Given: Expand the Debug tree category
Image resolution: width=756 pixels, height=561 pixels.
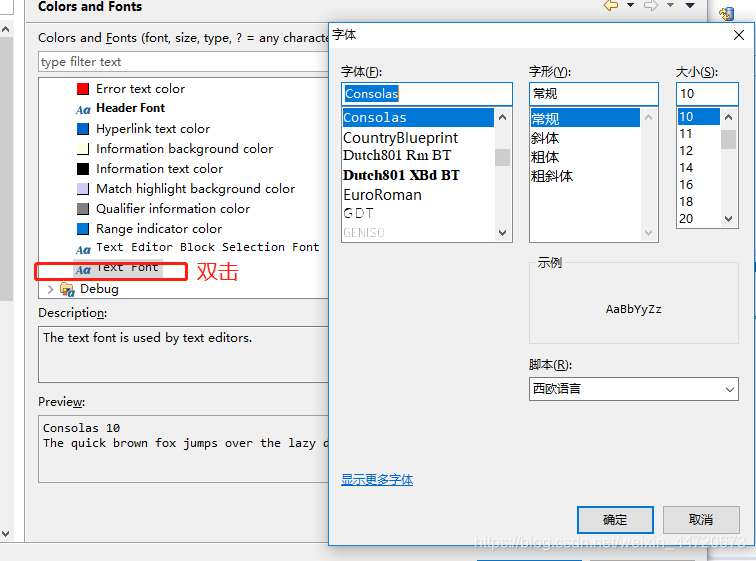Looking at the screenshot, I should [50, 289].
